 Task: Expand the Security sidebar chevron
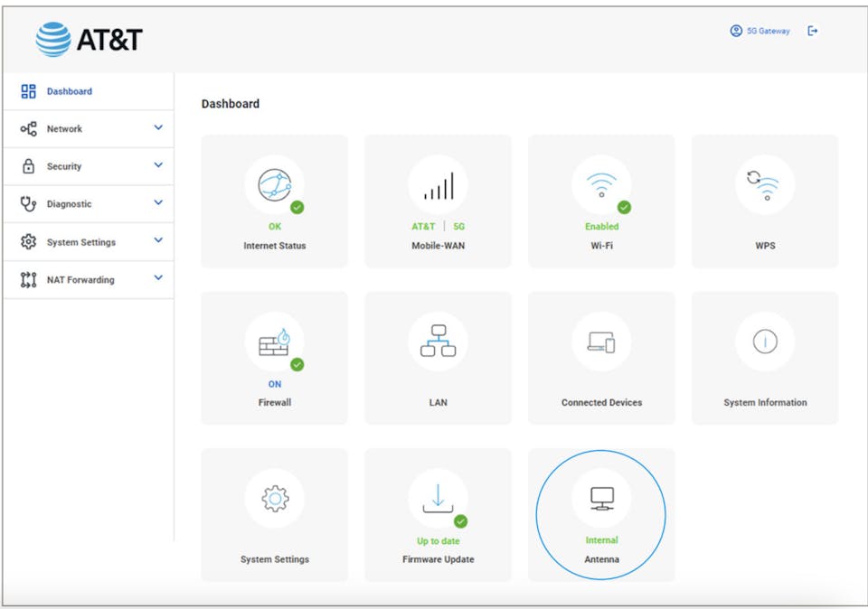(x=158, y=166)
